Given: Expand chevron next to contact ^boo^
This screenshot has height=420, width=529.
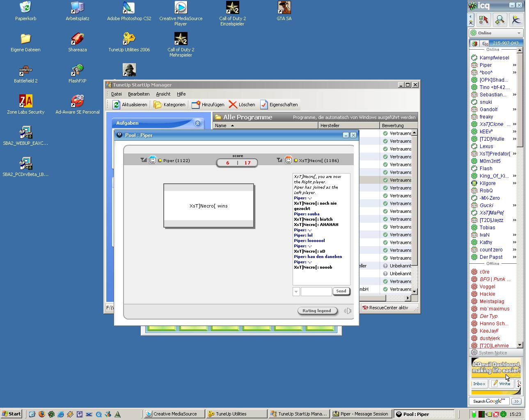Looking at the screenshot, I should tap(514, 73).
